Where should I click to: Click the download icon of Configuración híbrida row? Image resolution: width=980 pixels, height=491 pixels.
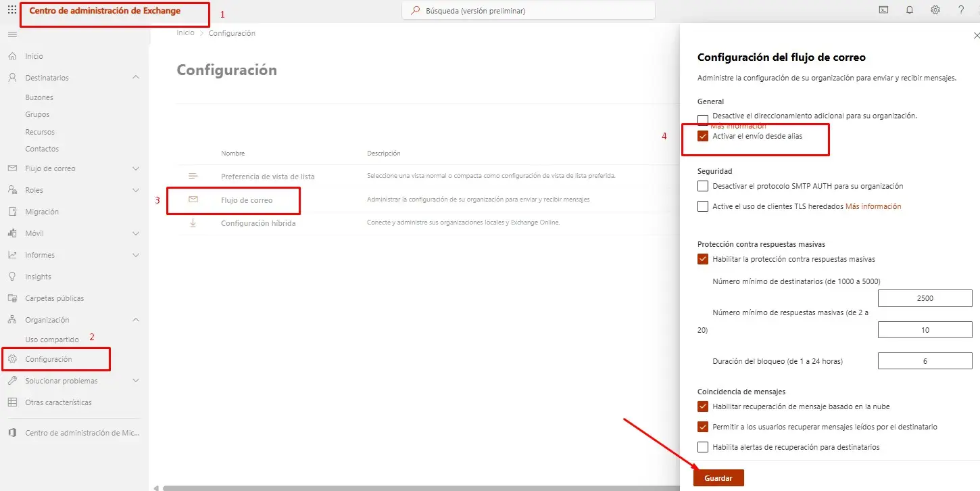click(193, 223)
